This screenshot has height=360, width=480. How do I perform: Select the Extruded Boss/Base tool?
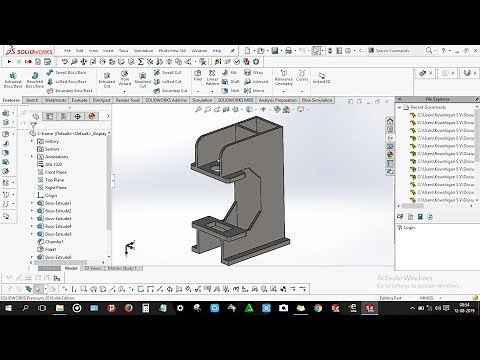coord(13,80)
